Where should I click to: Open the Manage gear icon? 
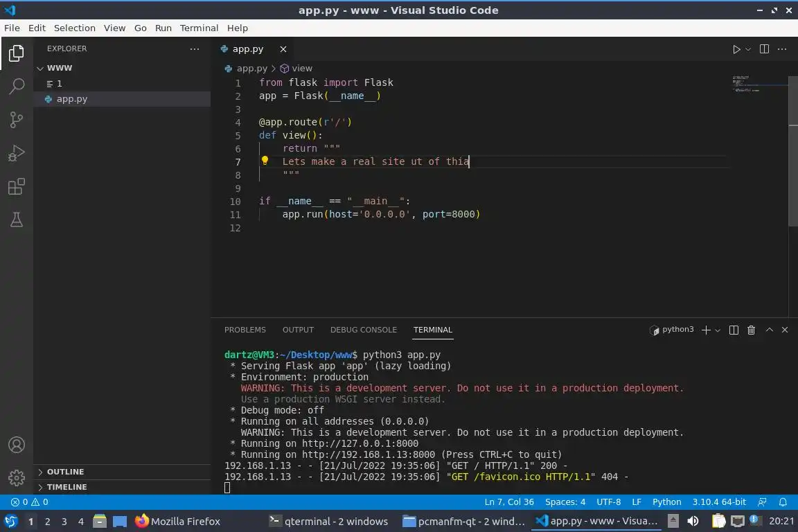[x=17, y=477]
